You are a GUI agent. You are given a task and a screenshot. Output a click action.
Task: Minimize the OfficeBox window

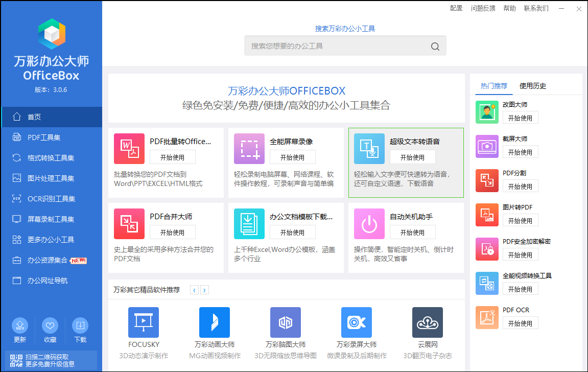561,9
